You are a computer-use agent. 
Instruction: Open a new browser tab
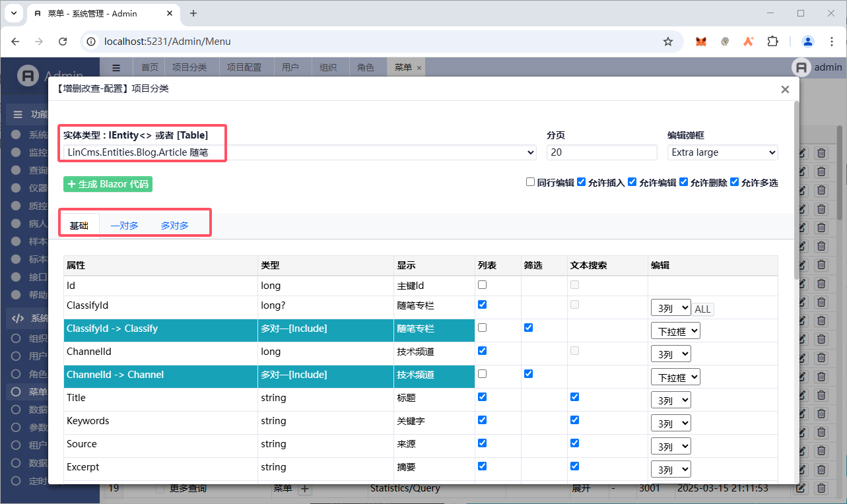[x=193, y=13]
